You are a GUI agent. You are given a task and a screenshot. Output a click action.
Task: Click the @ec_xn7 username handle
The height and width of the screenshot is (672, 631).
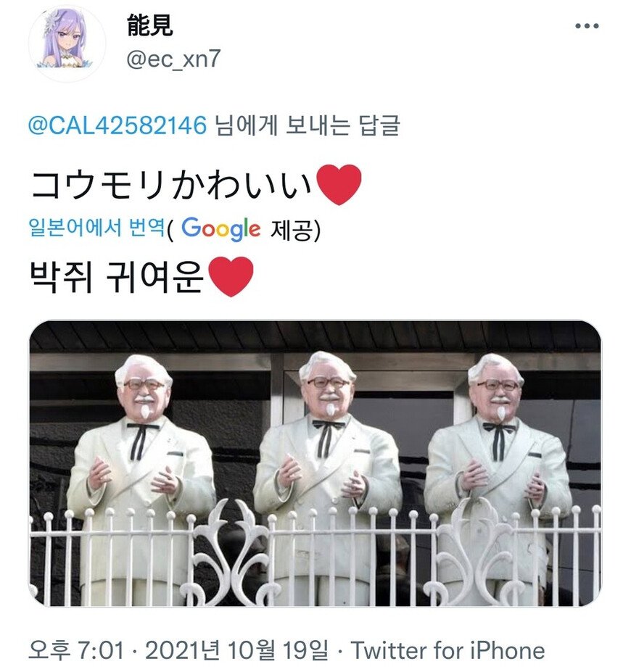coord(173,59)
